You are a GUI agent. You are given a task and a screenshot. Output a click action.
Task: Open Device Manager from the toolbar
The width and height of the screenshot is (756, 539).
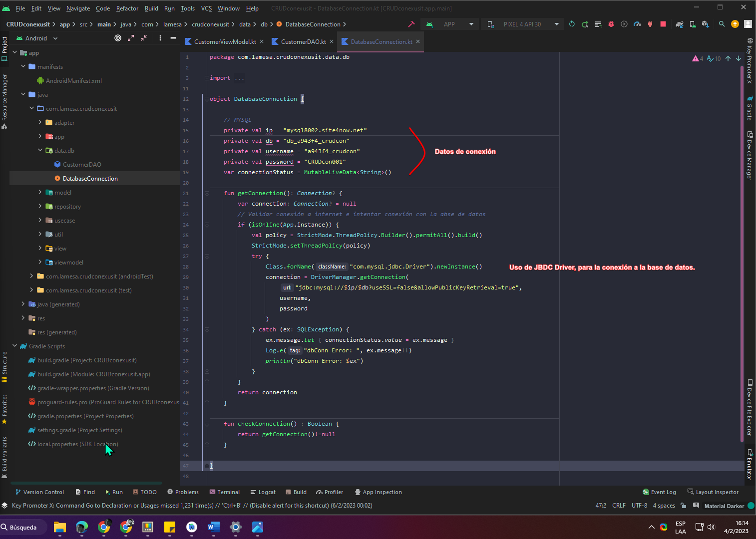693,24
